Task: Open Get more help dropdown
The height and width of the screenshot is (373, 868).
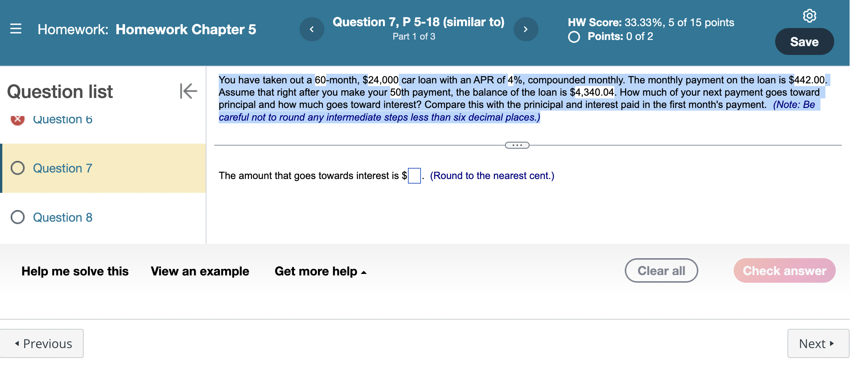Action: pyautogui.click(x=320, y=271)
